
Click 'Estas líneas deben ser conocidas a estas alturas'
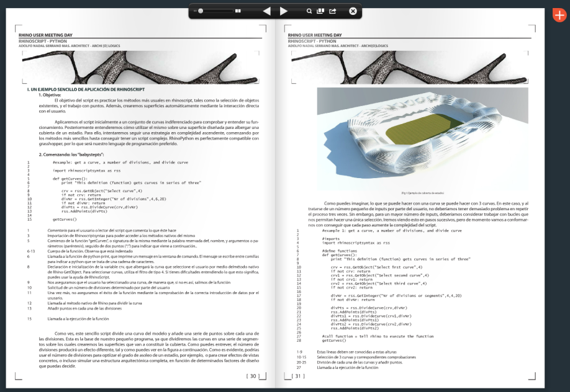click(356, 352)
